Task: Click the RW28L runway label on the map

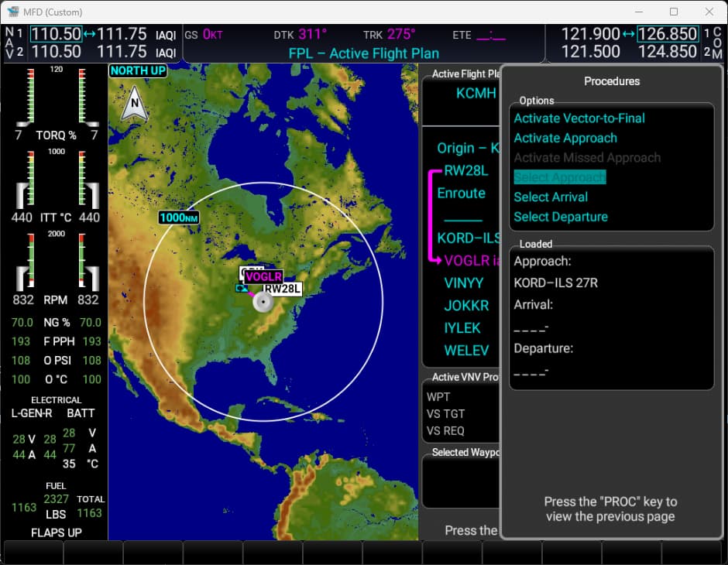Action: click(282, 289)
